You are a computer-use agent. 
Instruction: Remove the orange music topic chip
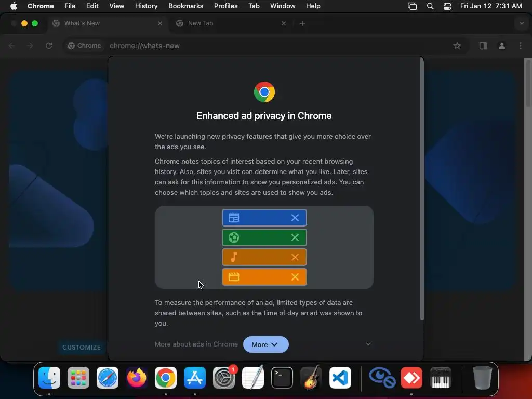point(295,257)
